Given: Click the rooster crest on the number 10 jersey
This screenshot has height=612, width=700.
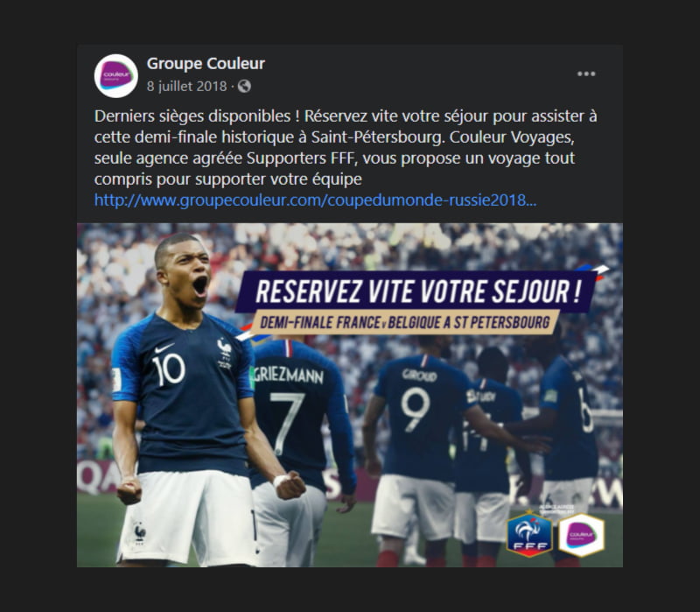Looking at the screenshot, I should coord(224,353).
